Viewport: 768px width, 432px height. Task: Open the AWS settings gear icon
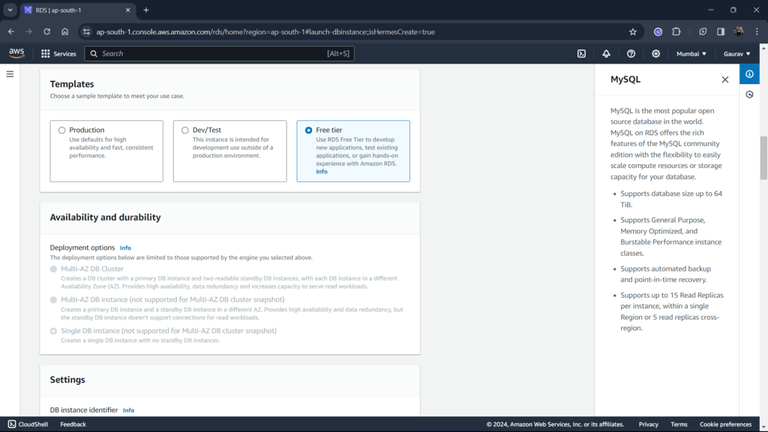pos(656,54)
